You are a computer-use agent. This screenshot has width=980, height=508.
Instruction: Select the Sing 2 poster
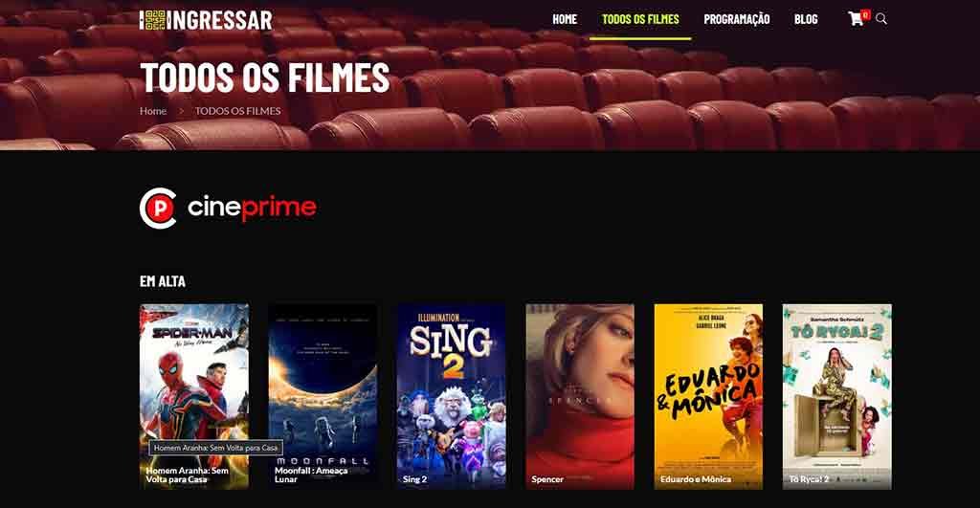click(x=452, y=396)
